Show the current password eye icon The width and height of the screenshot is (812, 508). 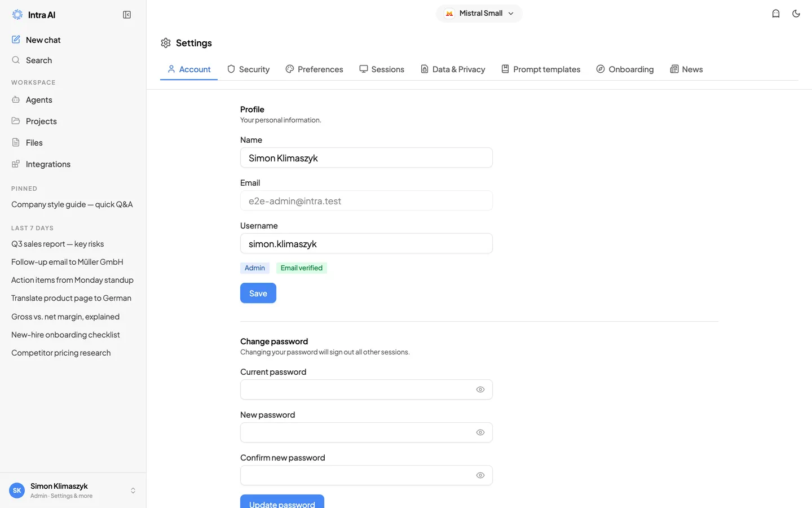coord(480,389)
